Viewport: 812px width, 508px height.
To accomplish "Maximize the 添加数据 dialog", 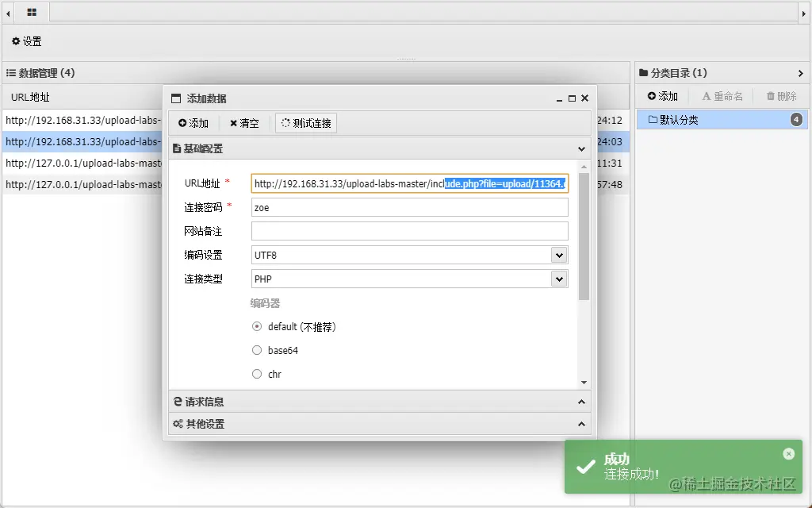I will tap(572, 98).
